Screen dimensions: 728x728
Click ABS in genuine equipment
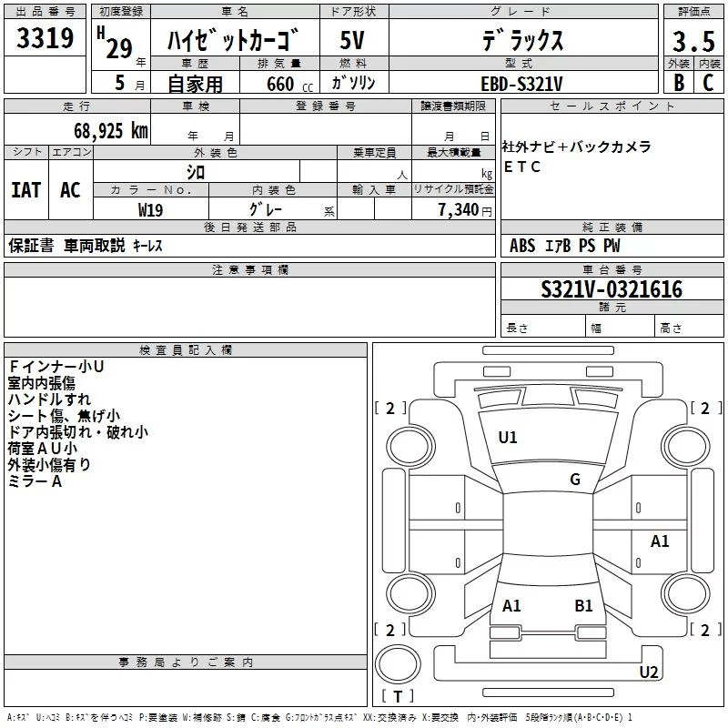coord(522,246)
